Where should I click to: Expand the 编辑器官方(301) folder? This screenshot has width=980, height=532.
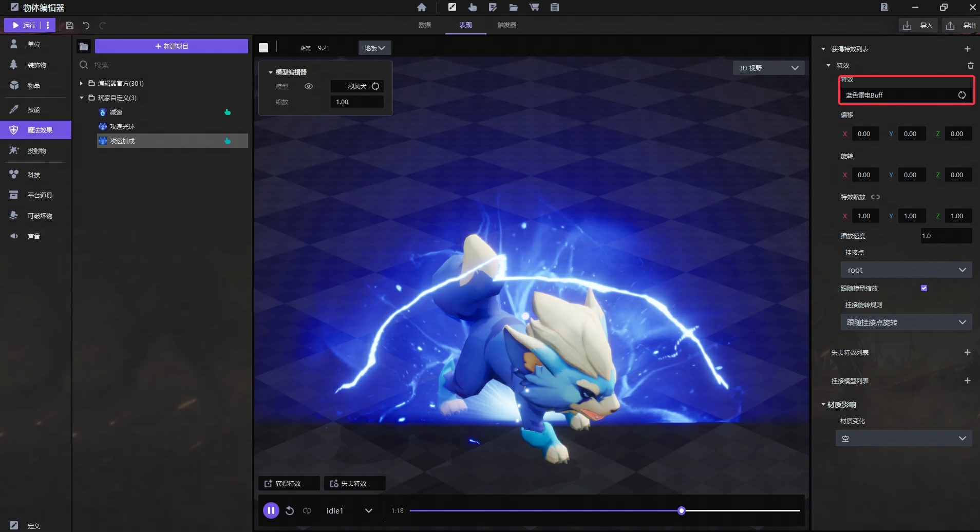coord(81,83)
